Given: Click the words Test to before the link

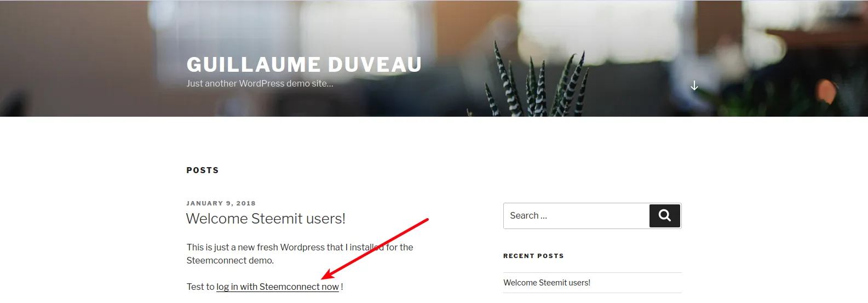Looking at the screenshot, I should click(x=200, y=287).
